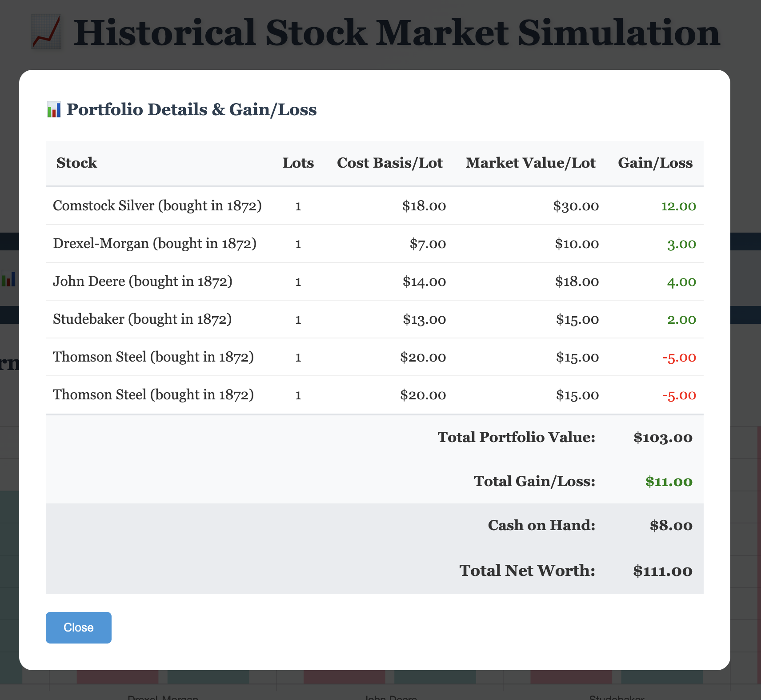The image size is (761, 700).
Task: Select the John Deere portfolio row
Action: pos(142,281)
